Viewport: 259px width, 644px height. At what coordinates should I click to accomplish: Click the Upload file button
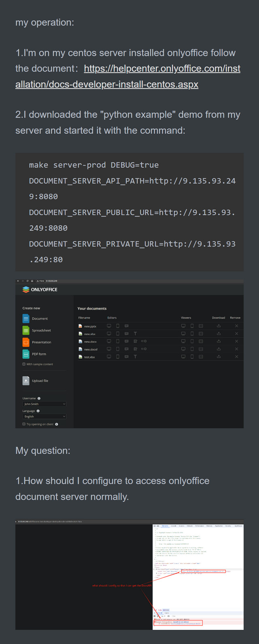pos(35,380)
